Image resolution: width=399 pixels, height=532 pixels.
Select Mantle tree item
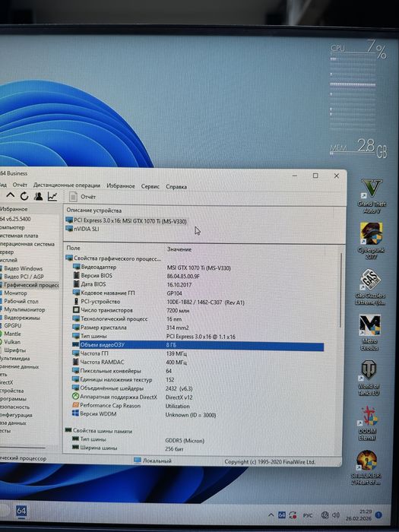pos(10,334)
